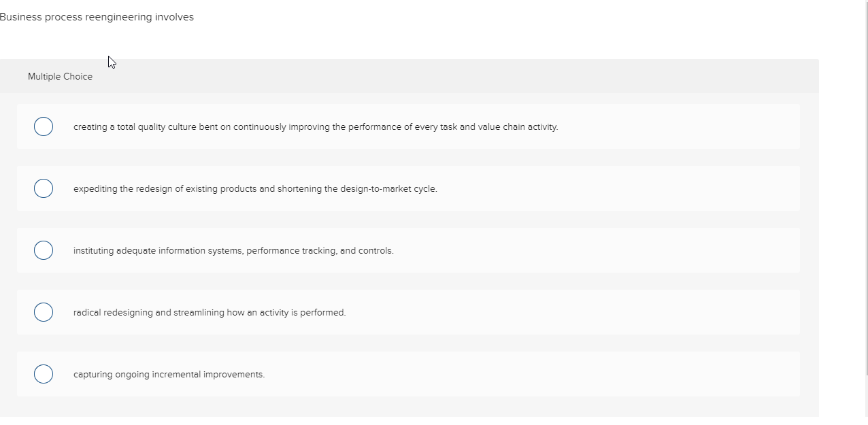Click the answer about performance tracking and controls
Image resolution: width=868 pixels, height=425 pixels.
(233, 250)
